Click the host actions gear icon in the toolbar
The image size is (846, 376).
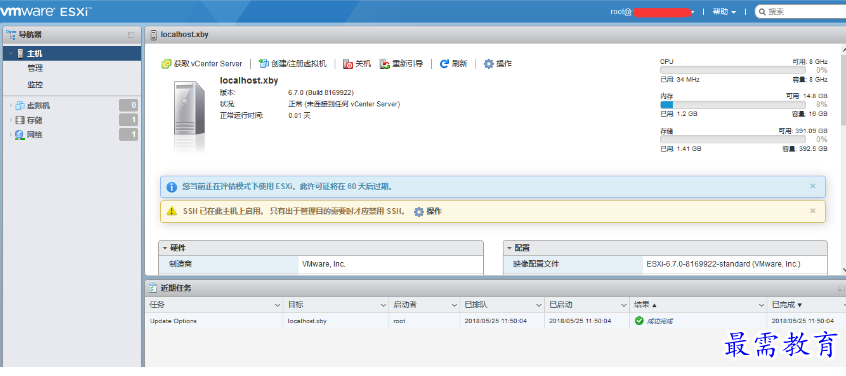point(488,64)
